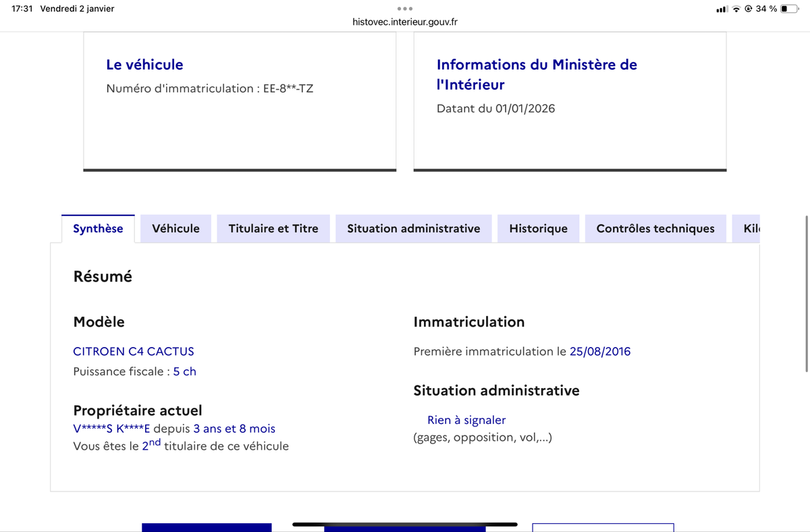Image resolution: width=810 pixels, height=532 pixels.
Task: Tap the orientation lock icon near battery percentage
Action: (x=748, y=9)
